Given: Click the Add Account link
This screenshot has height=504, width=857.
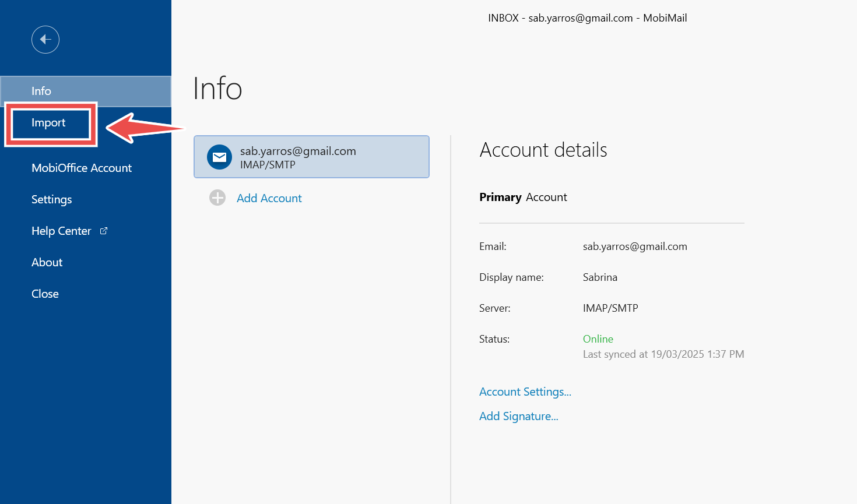Looking at the screenshot, I should click(x=269, y=198).
